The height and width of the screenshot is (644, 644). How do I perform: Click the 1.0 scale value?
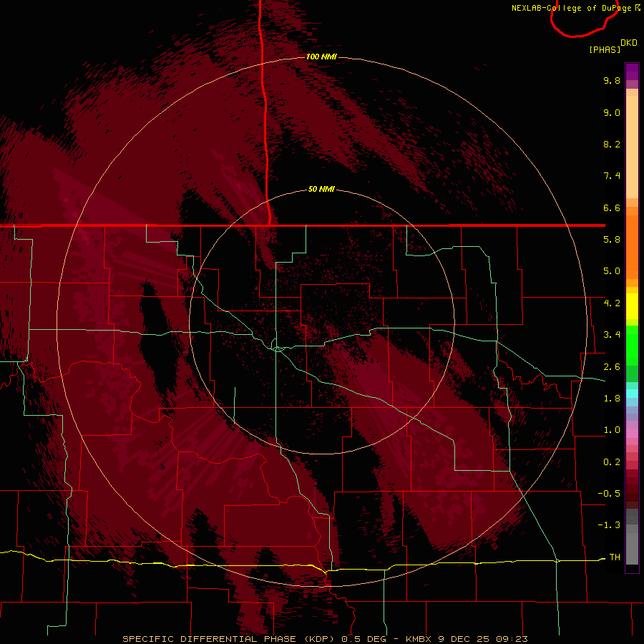coord(612,430)
